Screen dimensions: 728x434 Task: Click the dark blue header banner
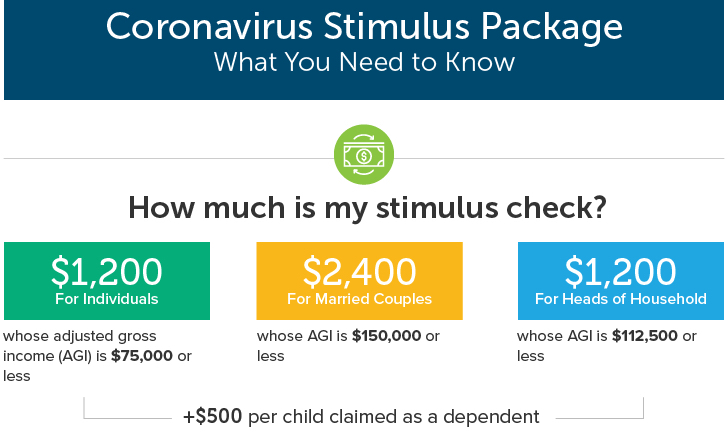364,50
